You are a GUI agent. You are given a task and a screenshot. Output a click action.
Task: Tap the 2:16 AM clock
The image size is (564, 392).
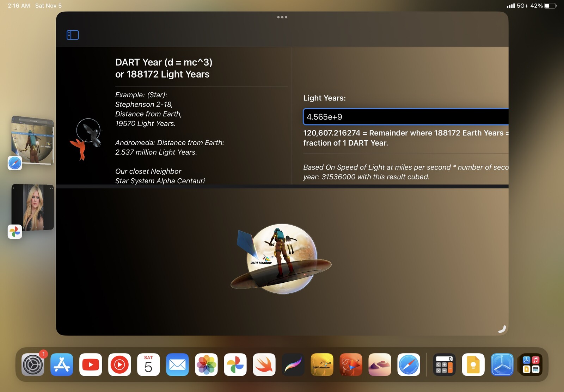click(x=19, y=6)
